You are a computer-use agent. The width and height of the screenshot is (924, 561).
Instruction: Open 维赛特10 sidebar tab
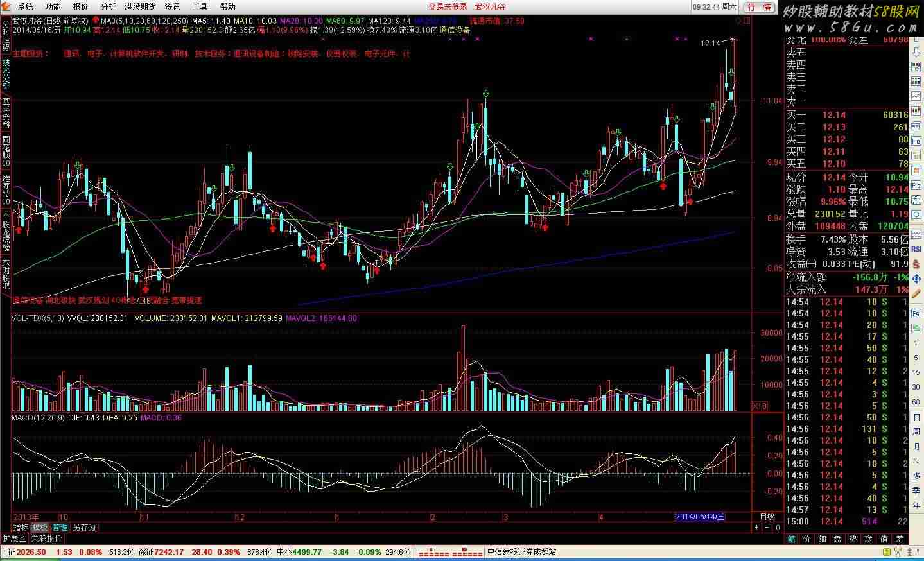coord(6,190)
